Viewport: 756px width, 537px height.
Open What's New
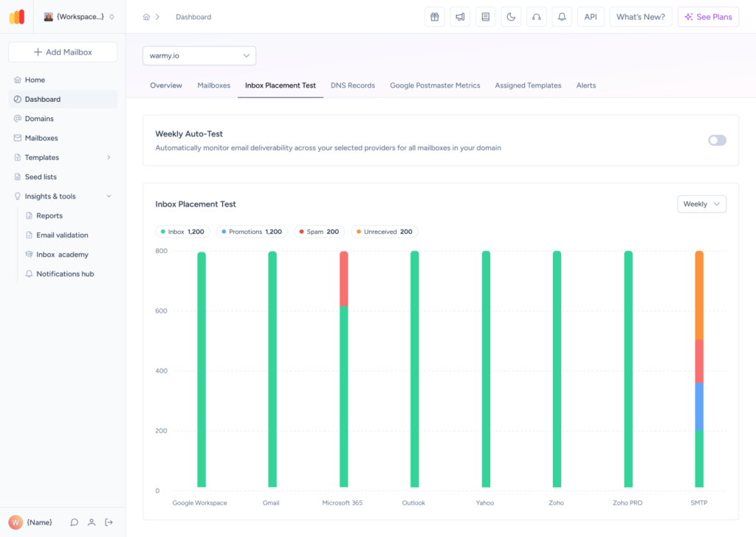click(639, 16)
